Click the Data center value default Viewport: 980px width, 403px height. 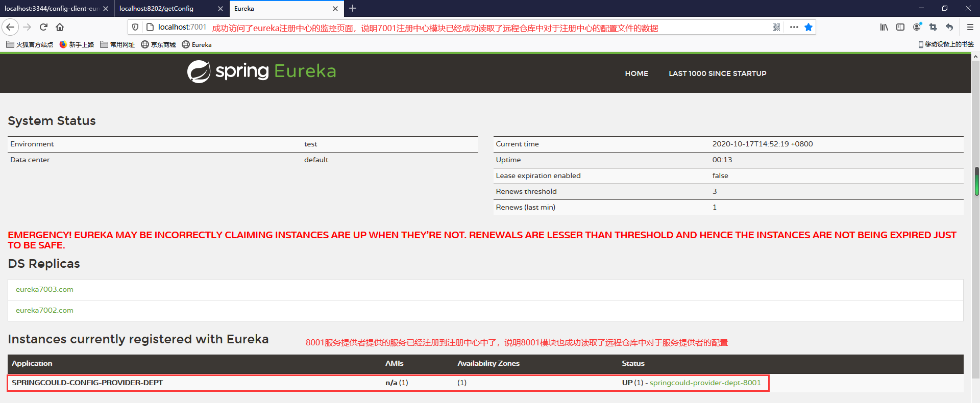(316, 160)
